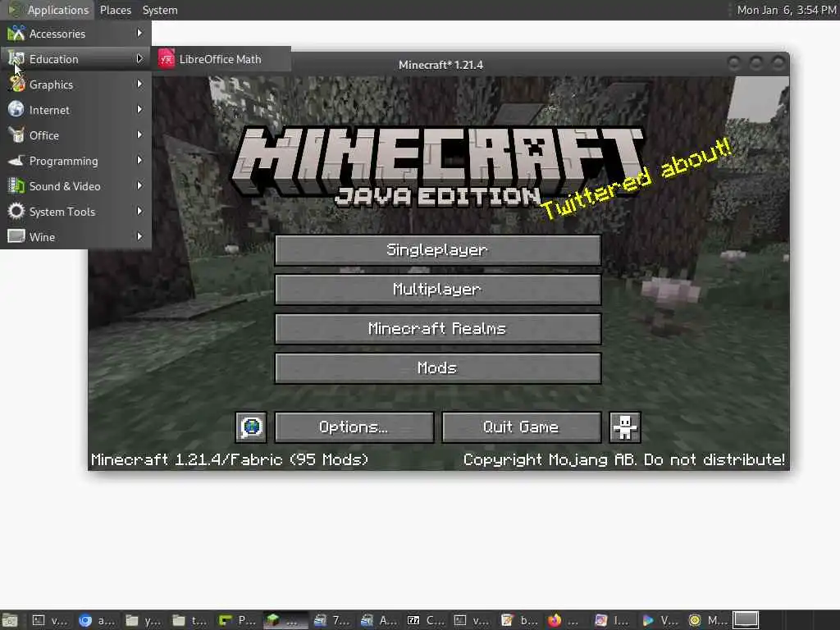Click the 'Minecraft* 1.21.4' window title bar
Screen dimensions: 840x630
click(441, 65)
